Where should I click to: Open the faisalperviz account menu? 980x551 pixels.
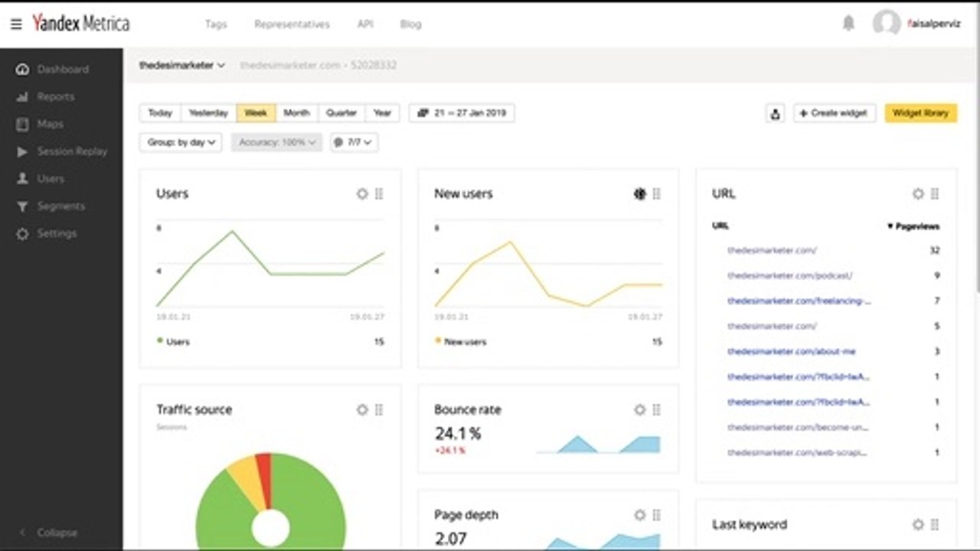pos(933,24)
